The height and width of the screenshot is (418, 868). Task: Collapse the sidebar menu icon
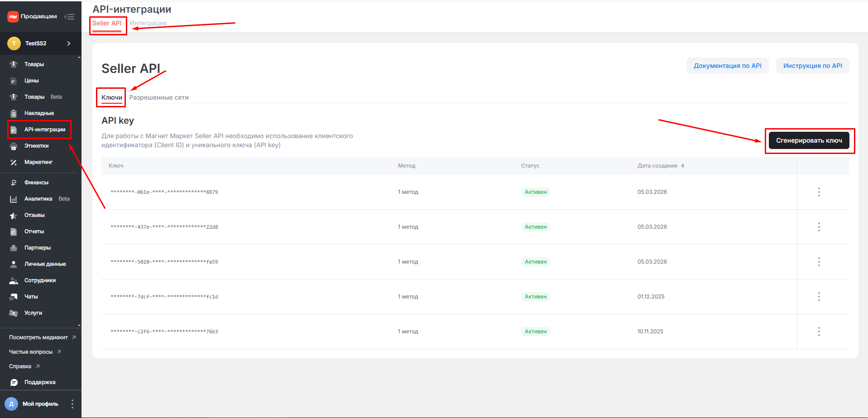point(69,17)
